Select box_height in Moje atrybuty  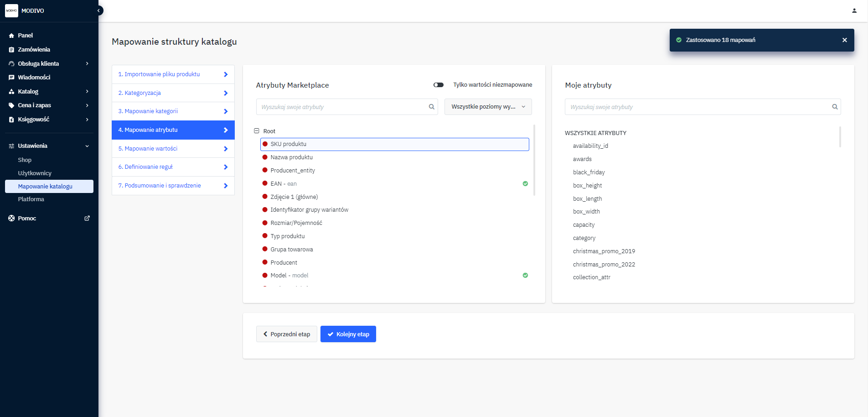click(x=587, y=185)
